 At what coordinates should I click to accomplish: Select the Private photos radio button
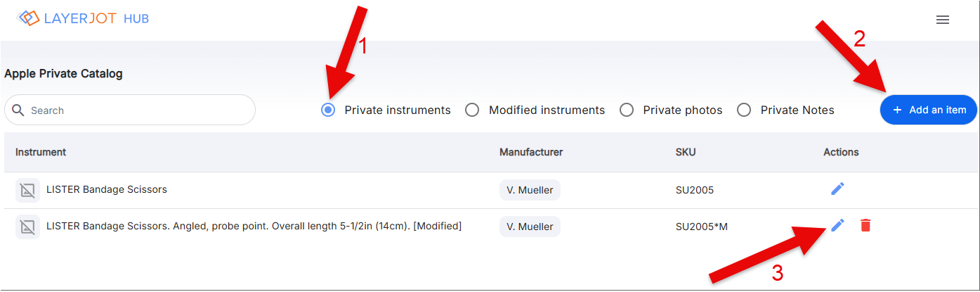[627, 110]
